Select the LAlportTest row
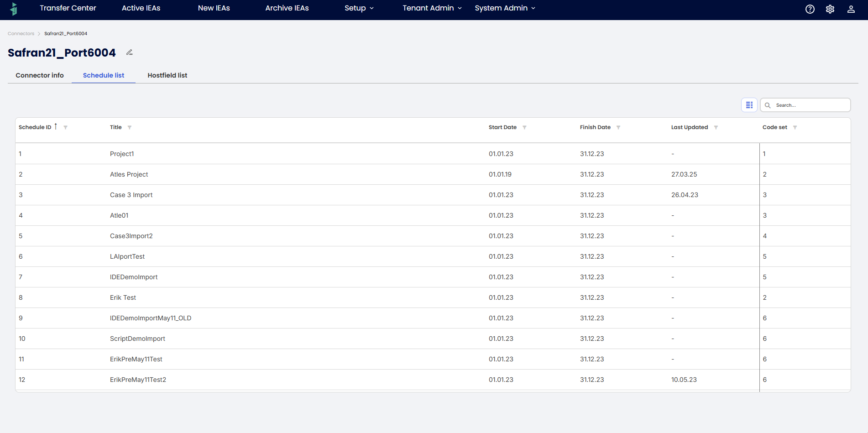Screen dimensions: 868x433 click(433, 256)
